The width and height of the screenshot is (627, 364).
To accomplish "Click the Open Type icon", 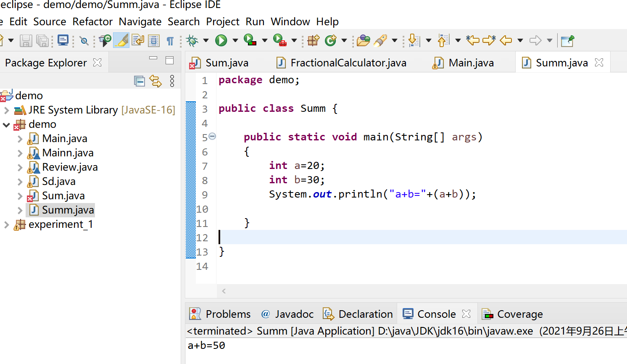I will 364,40.
